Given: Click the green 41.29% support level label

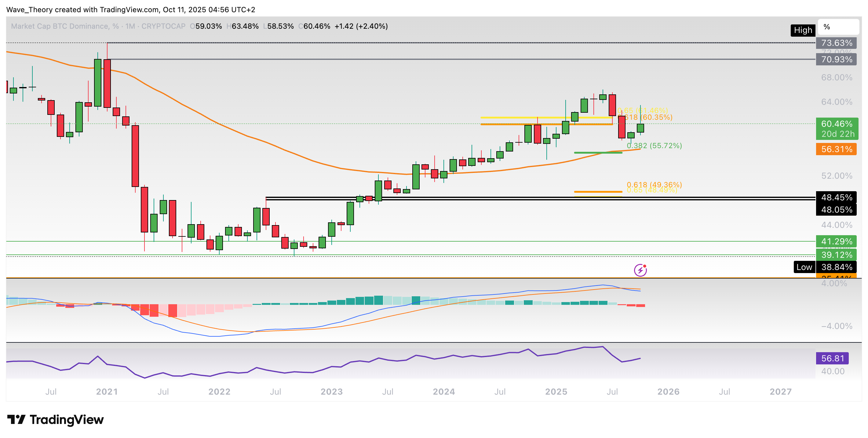Looking at the screenshot, I should tap(836, 241).
